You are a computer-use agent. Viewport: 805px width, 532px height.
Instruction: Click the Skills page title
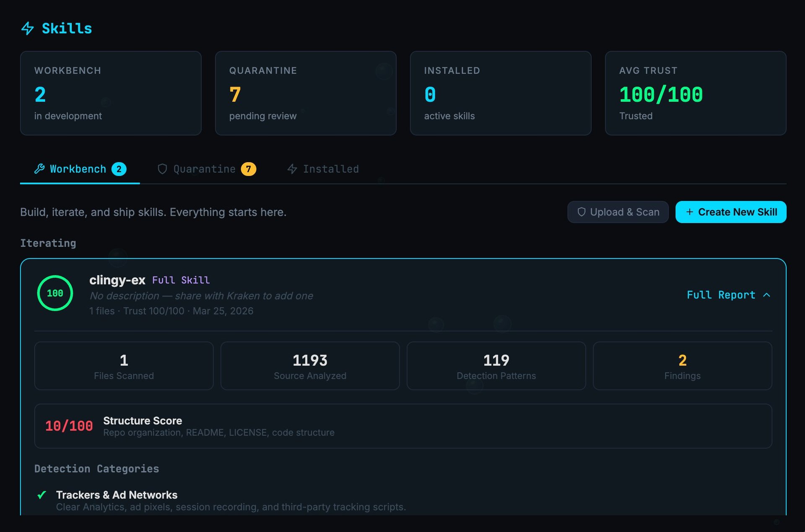pos(67,28)
